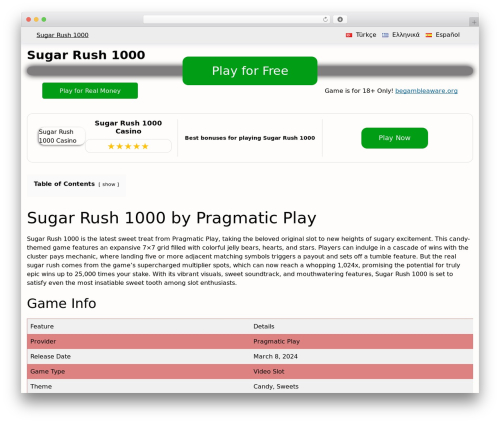The image size is (500, 423).
Task: Click the round download icon beside address bar
Action: pyautogui.click(x=340, y=19)
